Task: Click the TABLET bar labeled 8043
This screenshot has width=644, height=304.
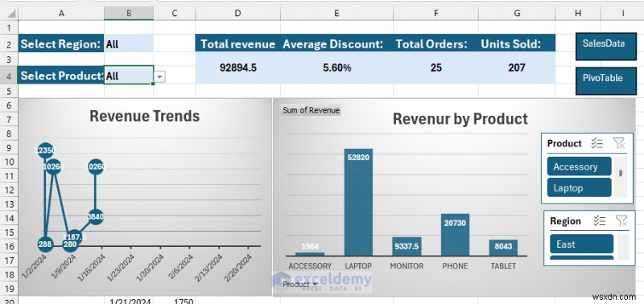Action: (503, 248)
